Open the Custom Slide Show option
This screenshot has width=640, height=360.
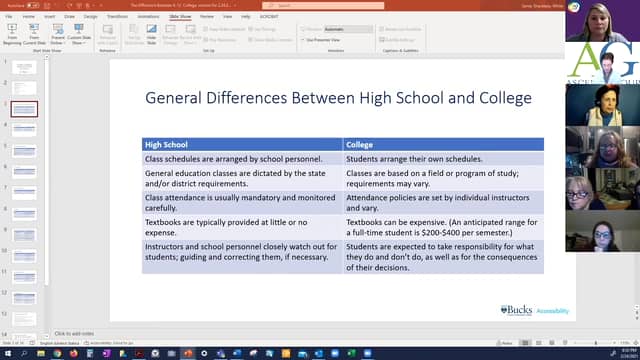point(79,34)
